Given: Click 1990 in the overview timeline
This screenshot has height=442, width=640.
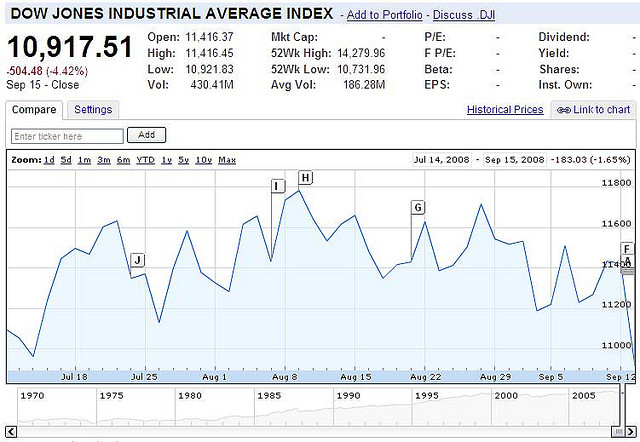Looking at the screenshot, I should pyautogui.click(x=348, y=395).
